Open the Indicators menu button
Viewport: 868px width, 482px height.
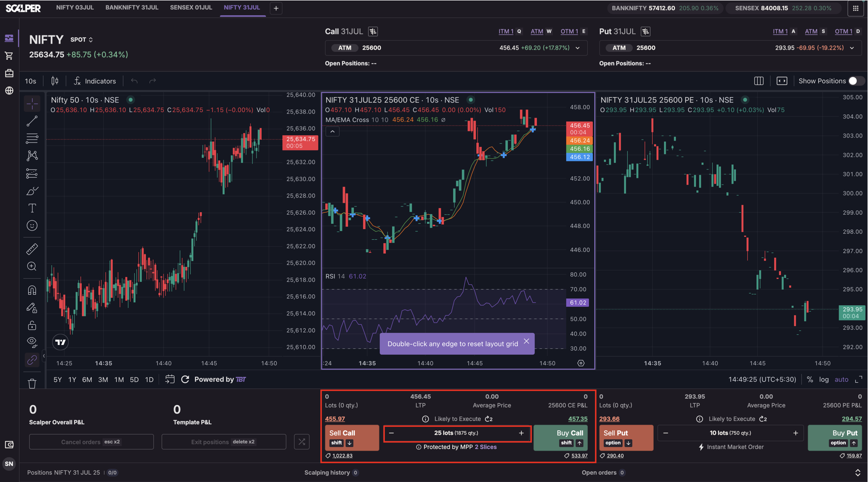tap(95, 81)
